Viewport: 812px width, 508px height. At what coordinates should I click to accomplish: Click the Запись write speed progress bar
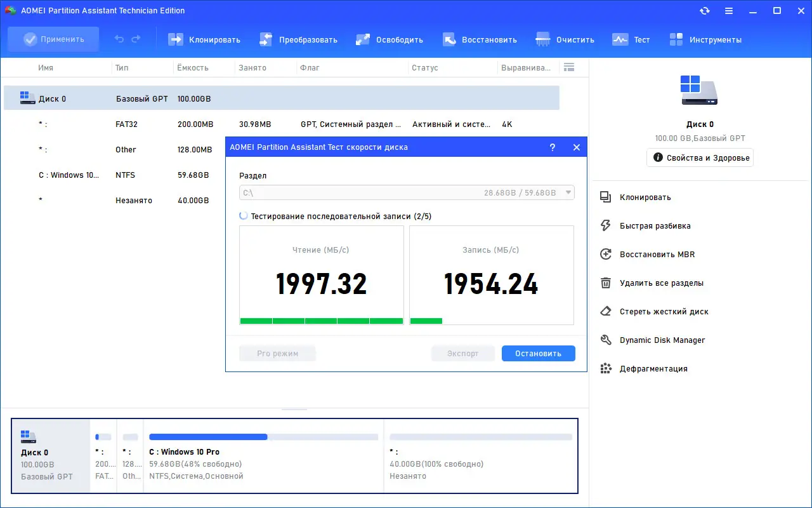[x=492, y=321]
